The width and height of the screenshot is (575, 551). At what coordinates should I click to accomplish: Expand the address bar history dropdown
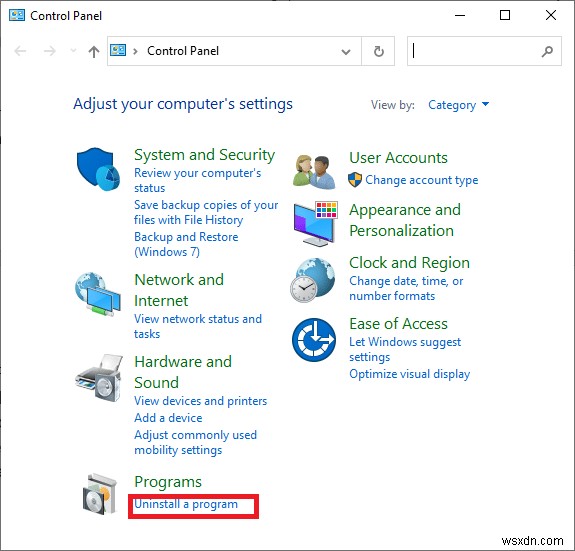pos(345,52)
